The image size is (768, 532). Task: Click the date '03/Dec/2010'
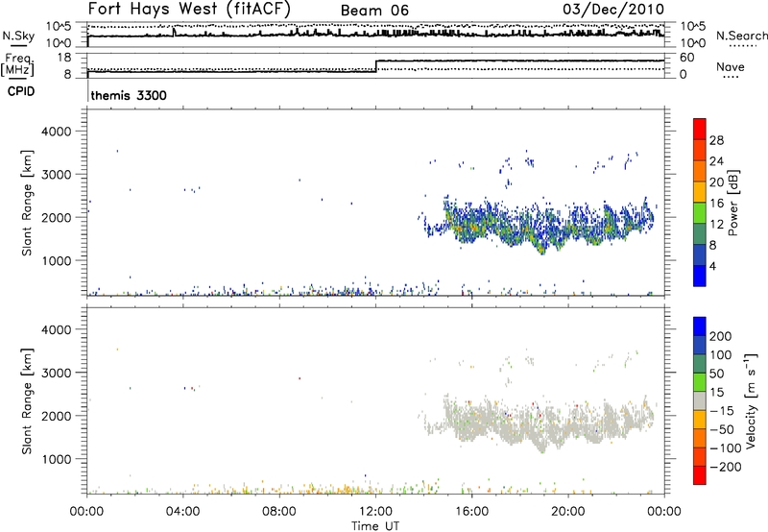pos(613,9)
